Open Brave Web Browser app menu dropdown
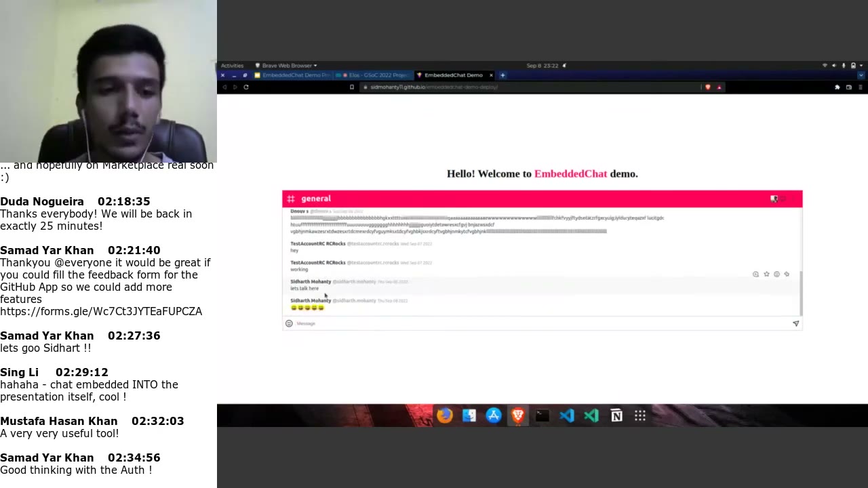The image size is (868, 488). (x=286, y=66)
